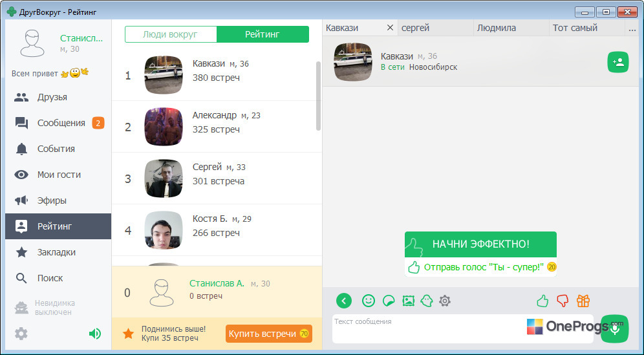Collapse chat toolbar with back arrow
Screen dimensions: 644x355
click(344, 301)
